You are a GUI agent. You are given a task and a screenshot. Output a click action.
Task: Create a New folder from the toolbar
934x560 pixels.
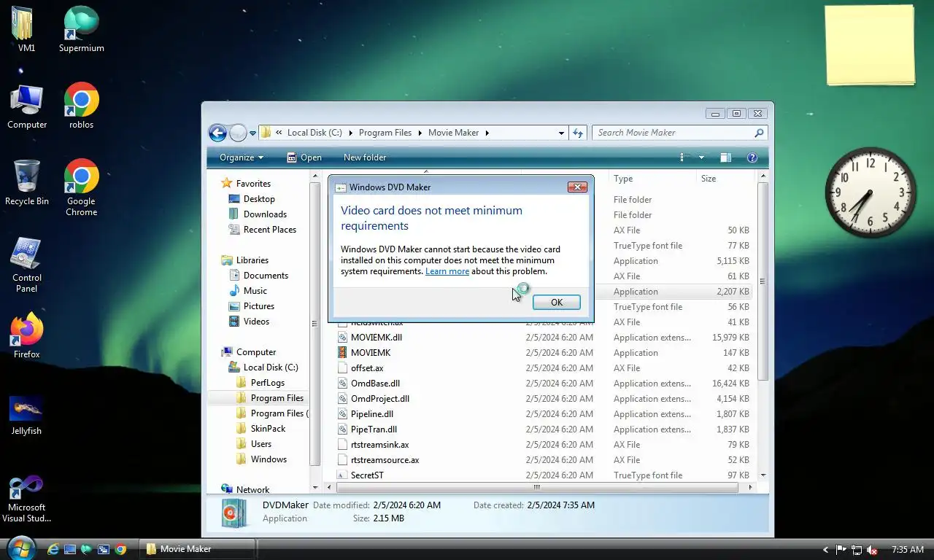coord(365,157)
